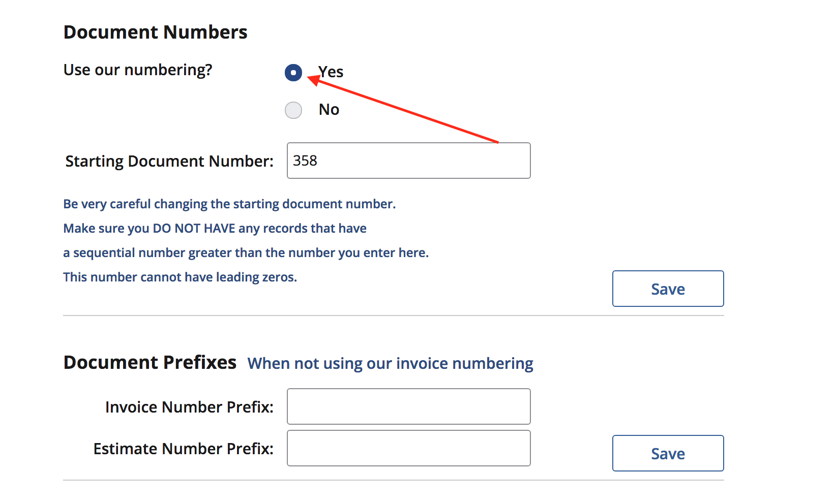This screenshot has height=504, width=834.
Task: Click the Estimate Number Prefix field
Action: 408,448
